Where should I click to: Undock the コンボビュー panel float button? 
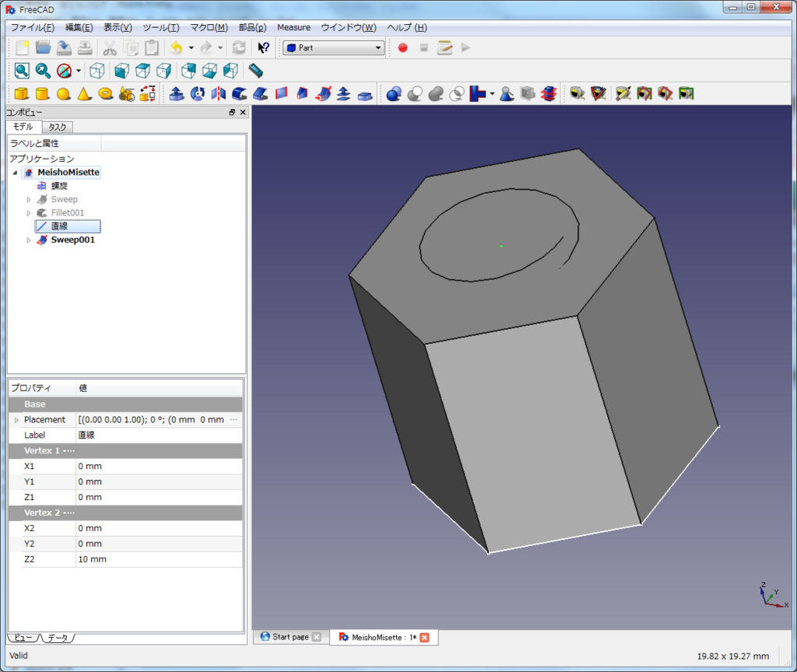coord(232,112)
